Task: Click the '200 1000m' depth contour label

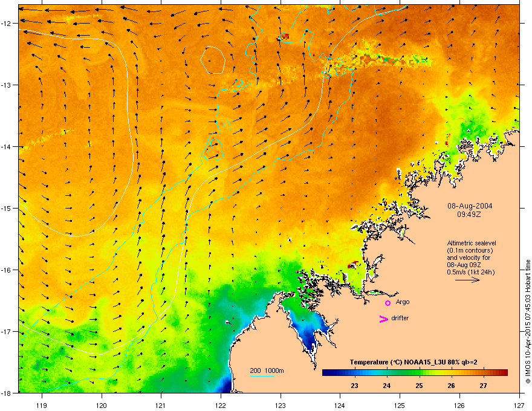Action: coord(267,371)
